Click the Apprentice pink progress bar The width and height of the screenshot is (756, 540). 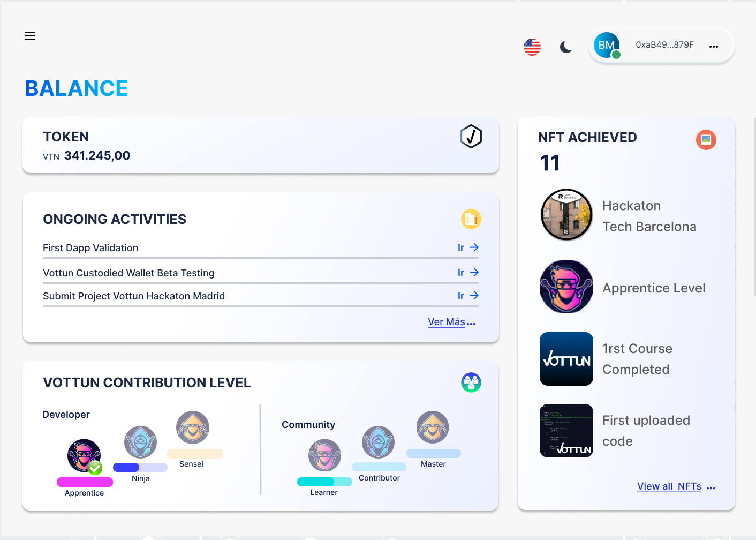click(85, 482)
